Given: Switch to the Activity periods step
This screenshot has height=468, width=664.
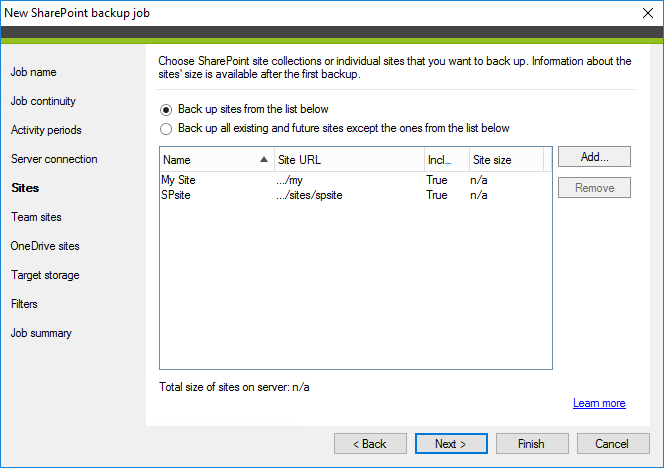Looking at the screenshot, I should [x=46, y=130].
